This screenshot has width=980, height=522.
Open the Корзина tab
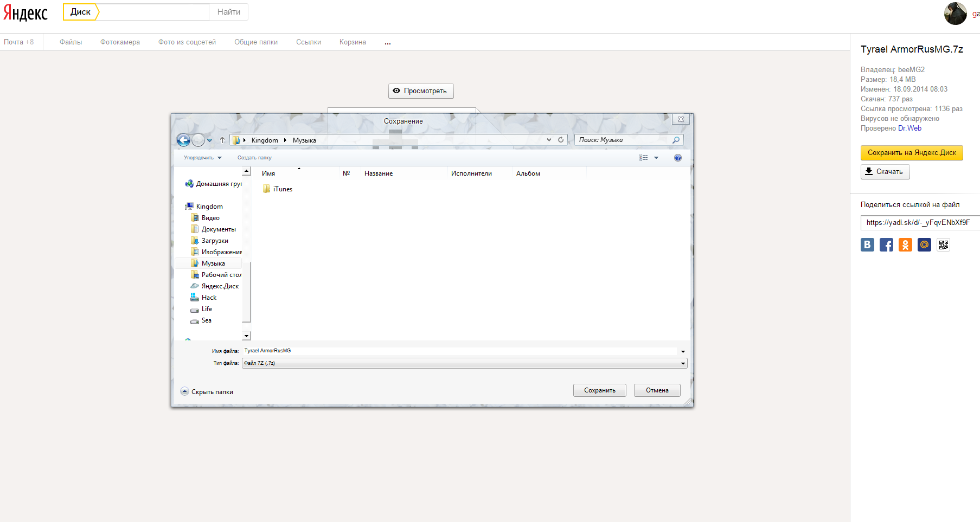353,42
